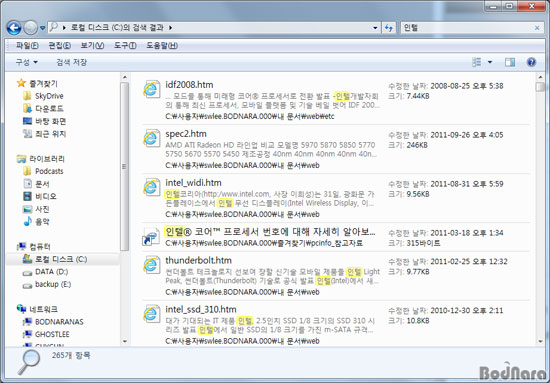The height and width of the screenshot is (383, 550).
Task: Select the intel_widi.htm file name
Action: click(x=193, y=183)
